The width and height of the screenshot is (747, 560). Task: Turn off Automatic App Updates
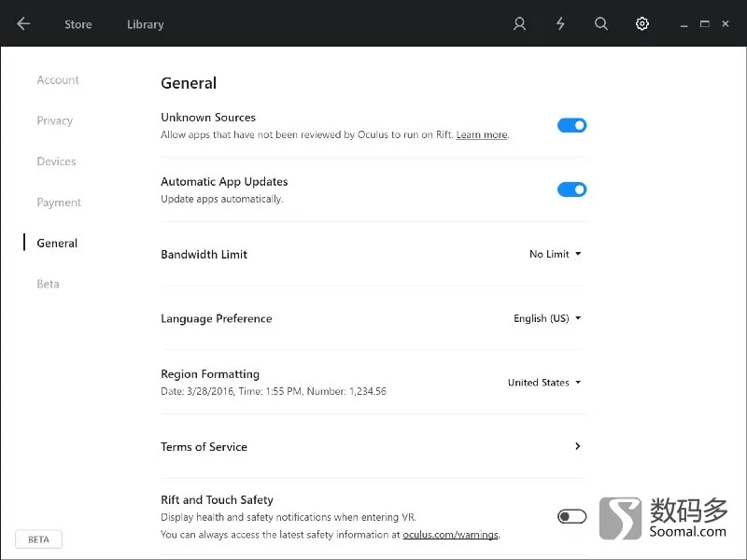[x=571, y=189]
